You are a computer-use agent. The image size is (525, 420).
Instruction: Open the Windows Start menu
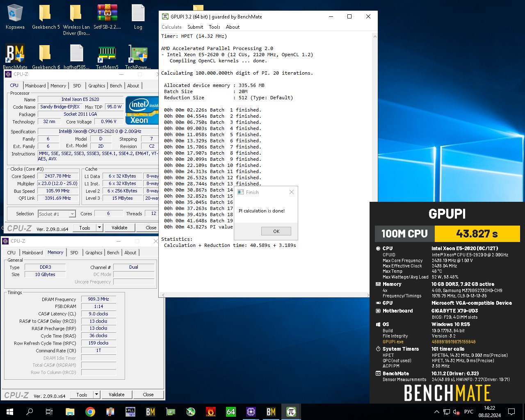10,412
